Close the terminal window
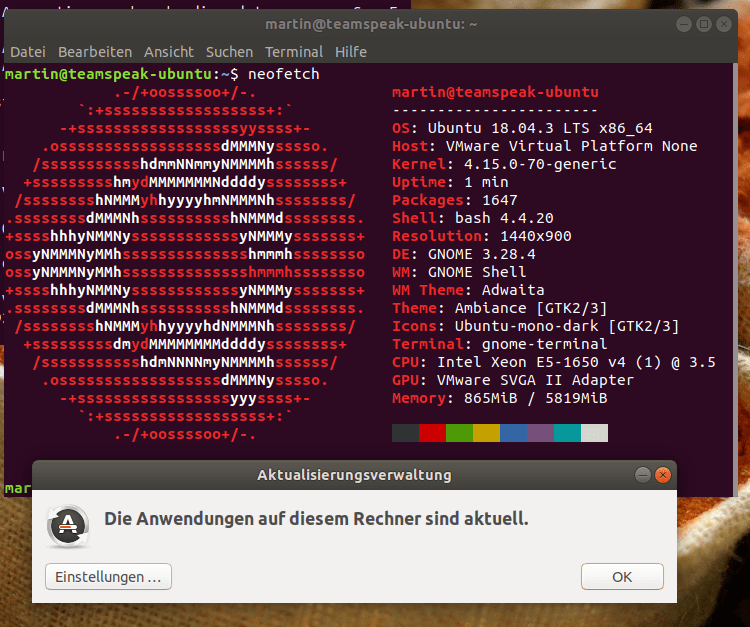This screenshot has width=750, height=627. (x=724, y=24)
